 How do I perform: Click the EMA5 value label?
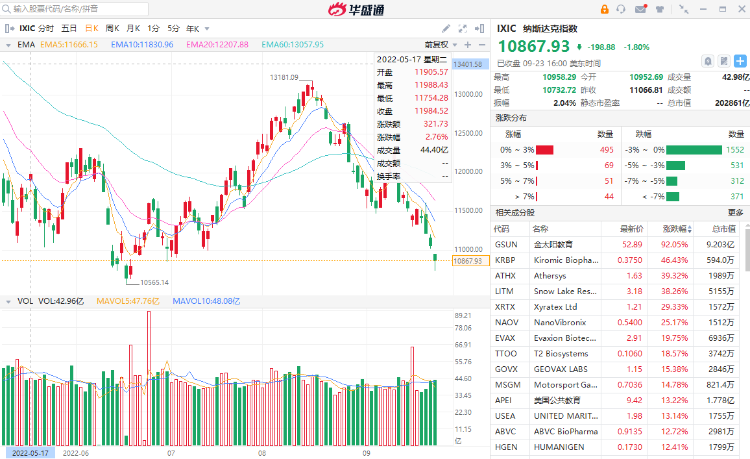coord(69,44)
